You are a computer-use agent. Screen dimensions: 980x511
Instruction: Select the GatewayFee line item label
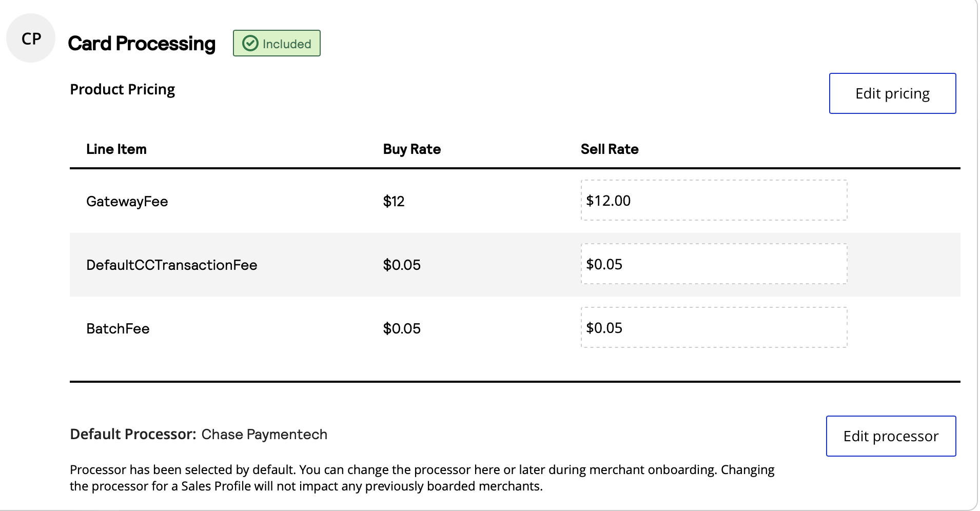pos(127,201)
